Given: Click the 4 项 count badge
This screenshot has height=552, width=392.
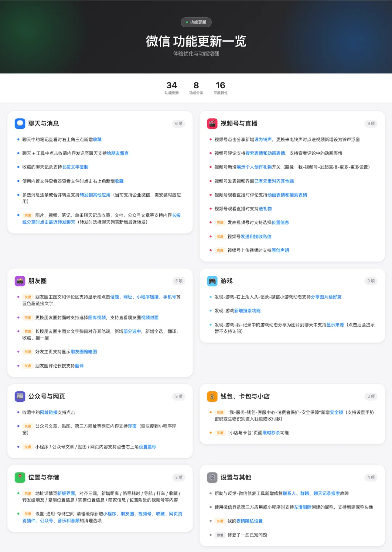Looking at the screenshot, I should pos(371,477).
